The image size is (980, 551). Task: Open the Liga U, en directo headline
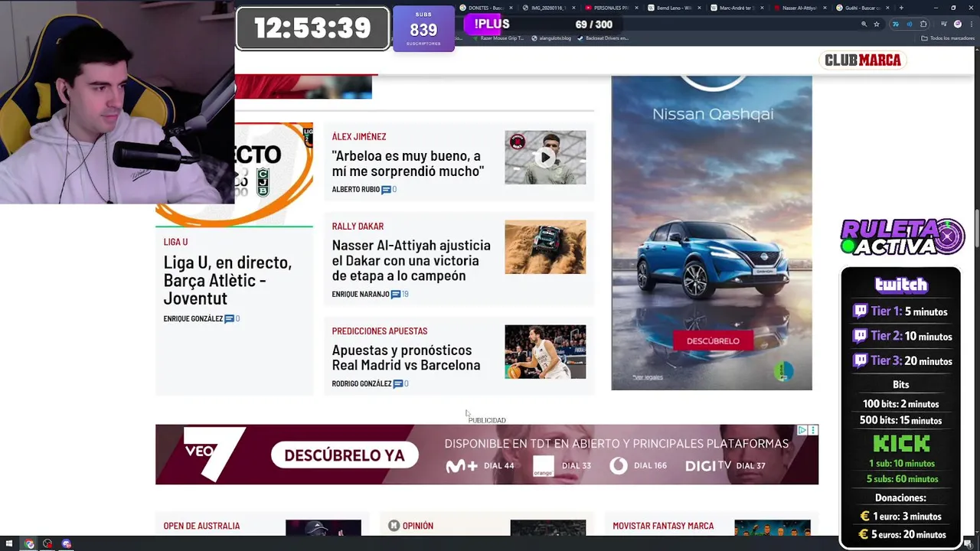tap(227, 280)
